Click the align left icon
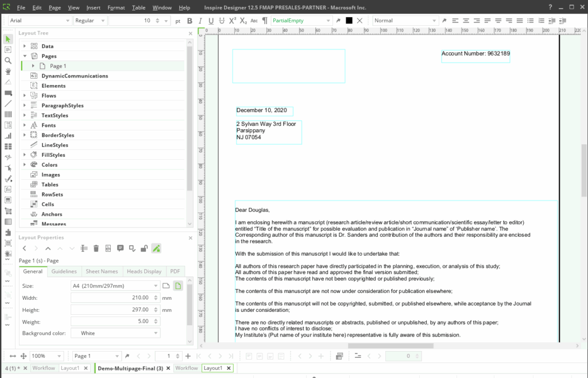The image size is (588, 378). pos(455,21)
